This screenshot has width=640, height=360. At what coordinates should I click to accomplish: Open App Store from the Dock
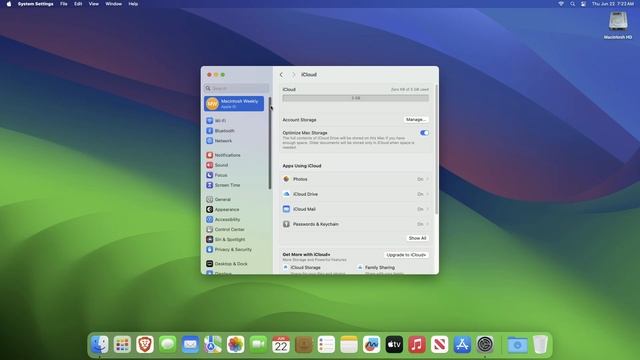coord(462,344)
